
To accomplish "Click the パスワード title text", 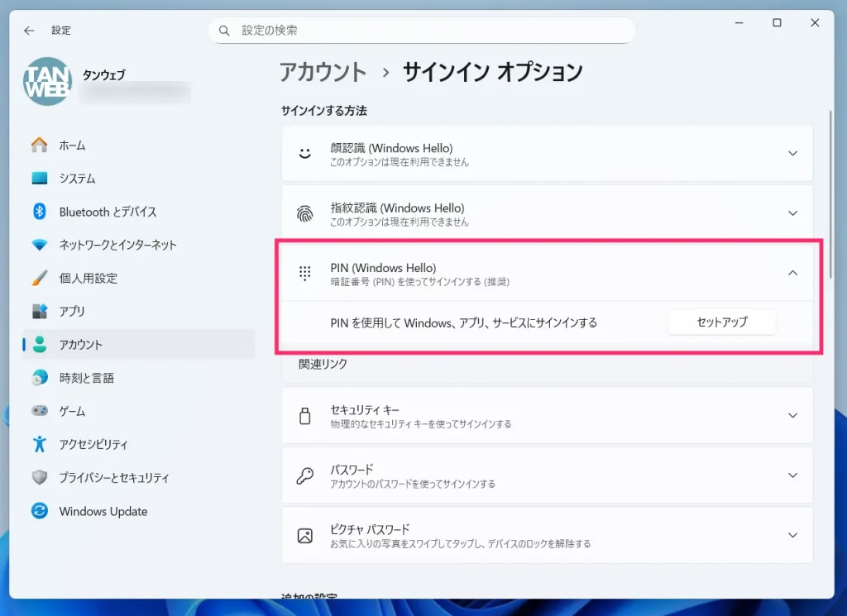I will coord(352,469).
